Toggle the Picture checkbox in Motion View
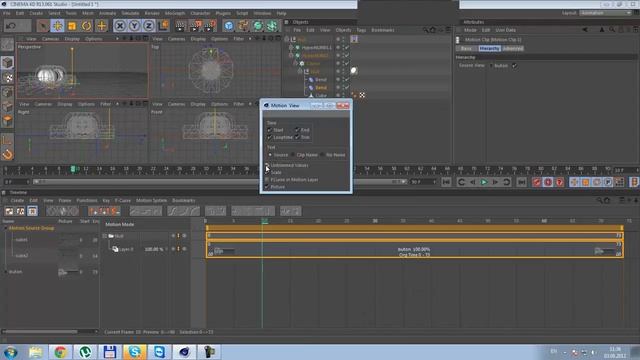 tap(267, 187)
